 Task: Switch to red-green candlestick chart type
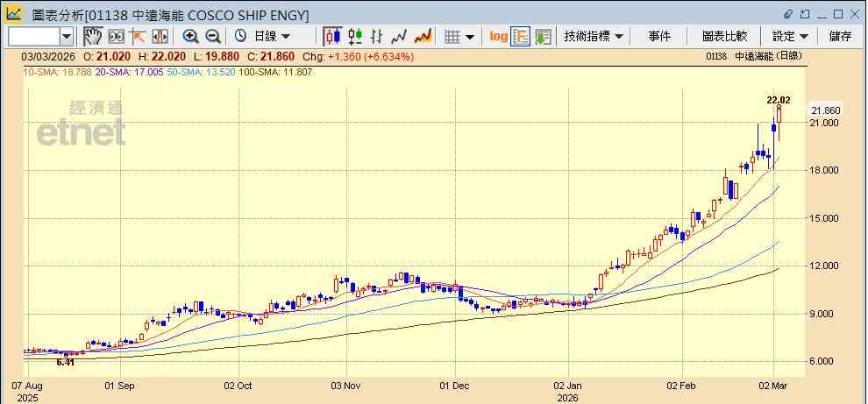pos(355,37)
